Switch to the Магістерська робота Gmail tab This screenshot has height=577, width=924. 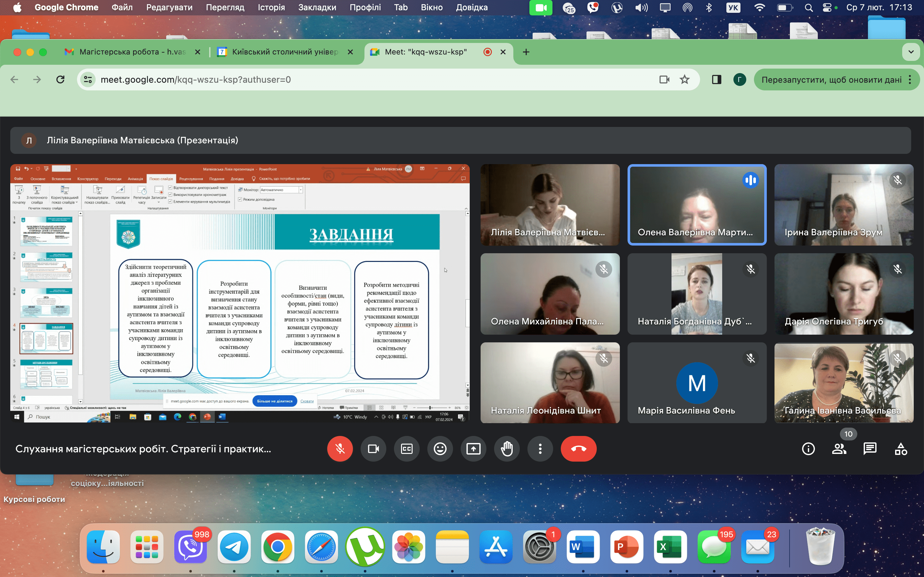132,52
